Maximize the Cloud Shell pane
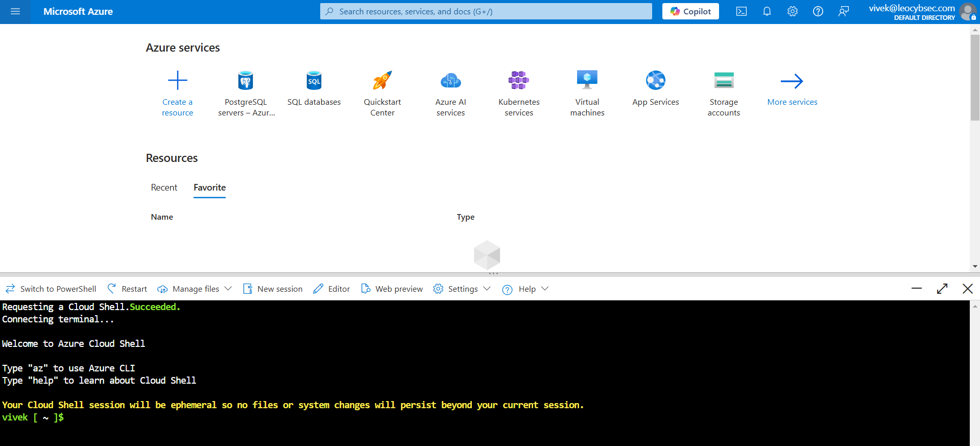 point(942,289)
